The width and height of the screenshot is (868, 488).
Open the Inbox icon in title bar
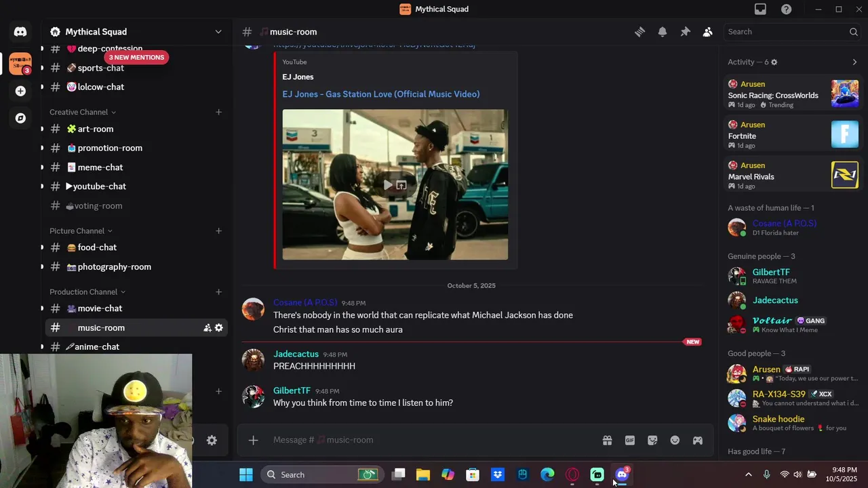[x=760, y=9]
